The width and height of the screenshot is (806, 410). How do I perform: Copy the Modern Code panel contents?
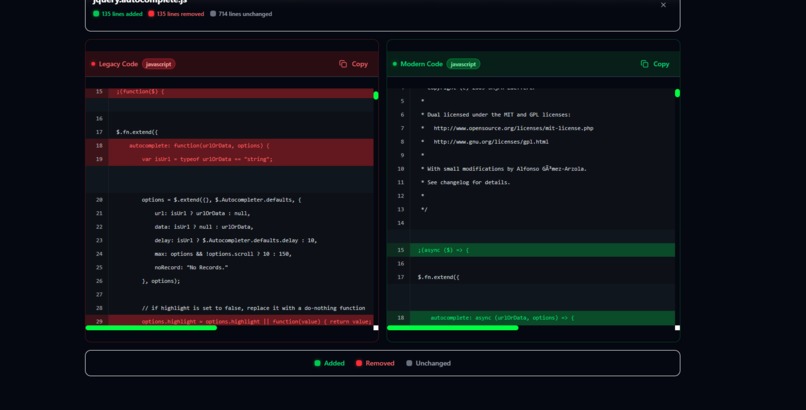pyautogui.click(x=655, y=64)
